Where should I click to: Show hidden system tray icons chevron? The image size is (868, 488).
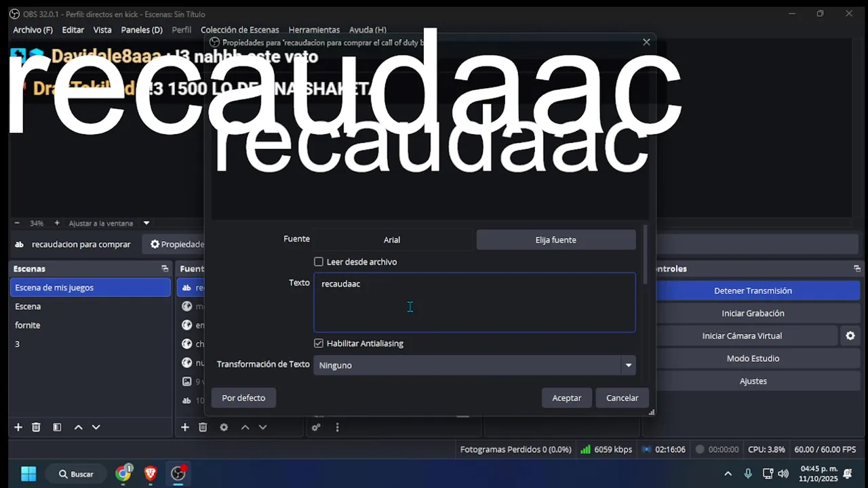click(x=728, y=473)
